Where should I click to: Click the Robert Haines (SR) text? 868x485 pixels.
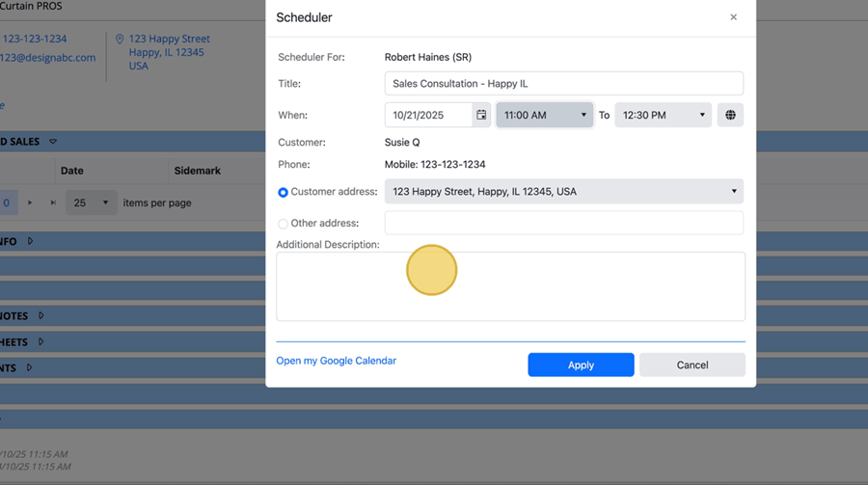428,57
